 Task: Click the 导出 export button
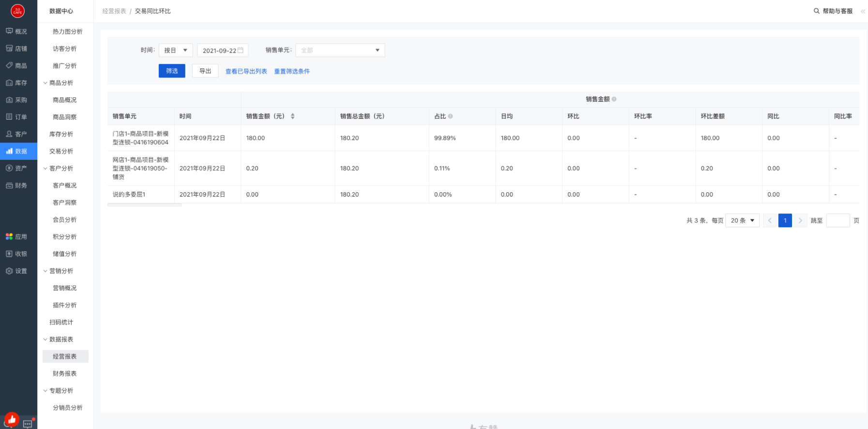click(205, 71)
